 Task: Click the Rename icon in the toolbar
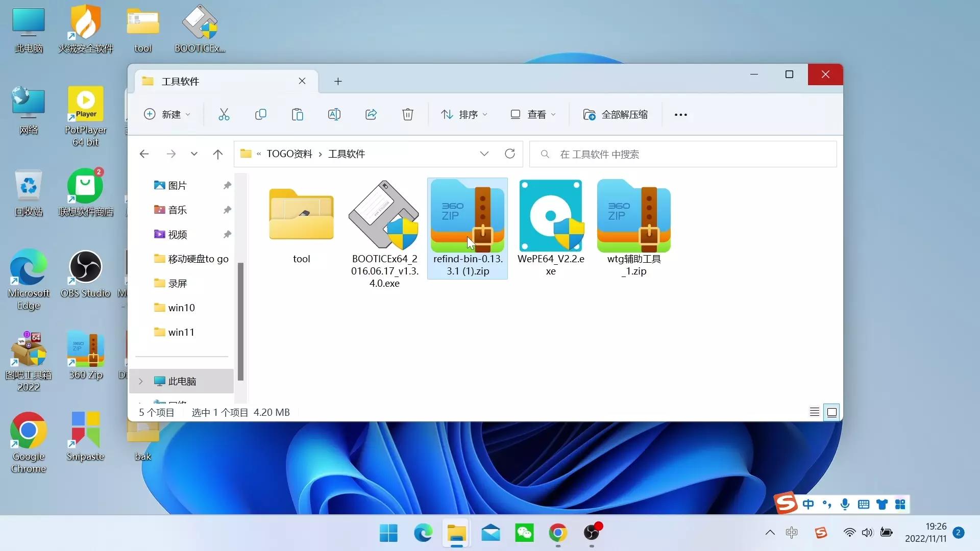tap(334, 114)
